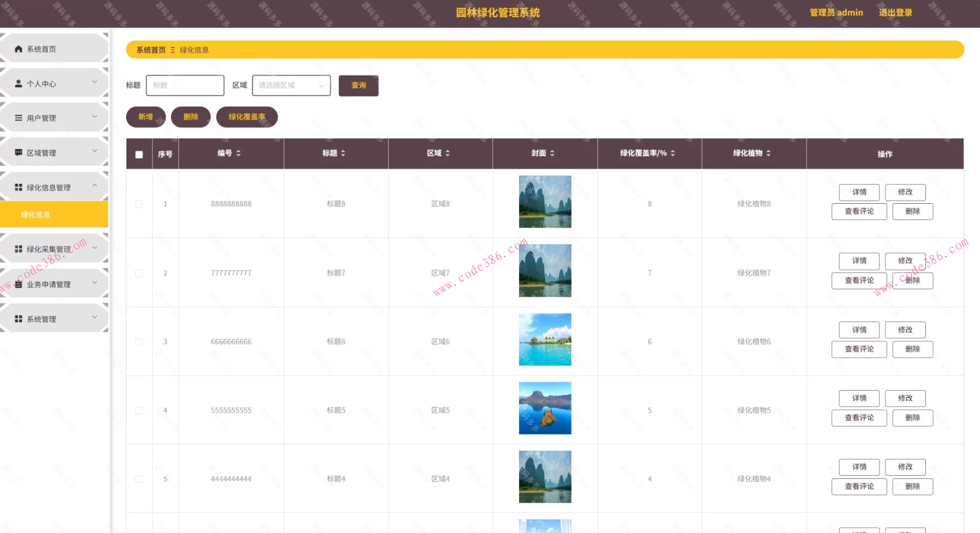The image size is (980, 533).
Task: Open the 请选择区域 dropdown
Action: click(291, 85)
